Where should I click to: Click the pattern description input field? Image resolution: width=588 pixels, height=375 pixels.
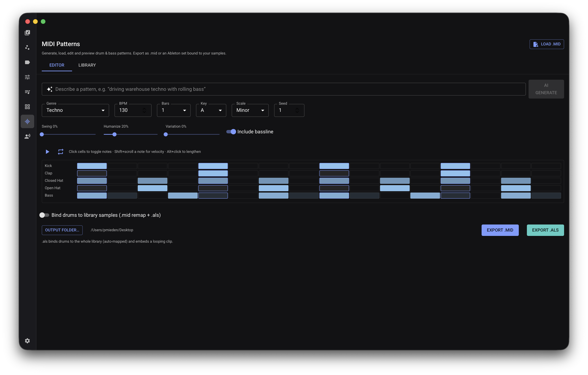click(x=284, y=89)
